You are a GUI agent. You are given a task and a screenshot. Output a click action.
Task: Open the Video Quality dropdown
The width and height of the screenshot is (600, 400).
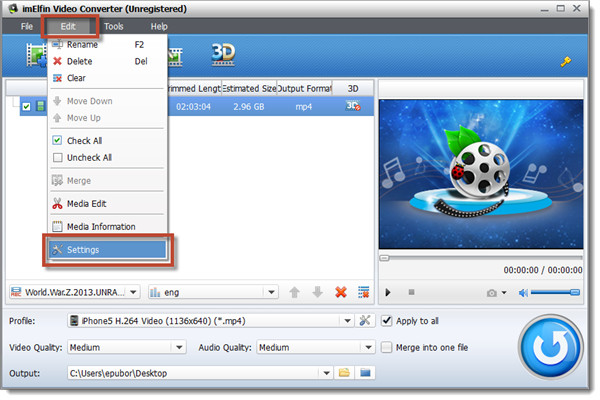click(x=179, y=348)
